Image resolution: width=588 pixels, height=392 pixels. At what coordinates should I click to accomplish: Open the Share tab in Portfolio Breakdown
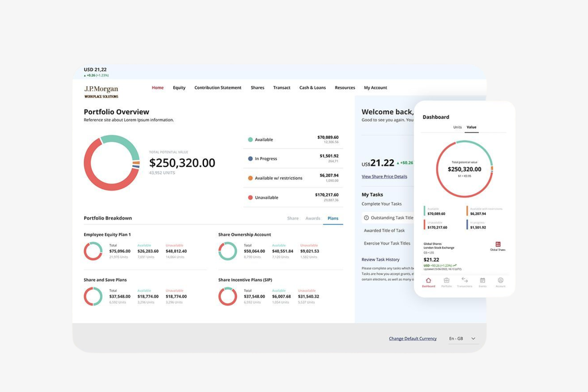[293, 218]
